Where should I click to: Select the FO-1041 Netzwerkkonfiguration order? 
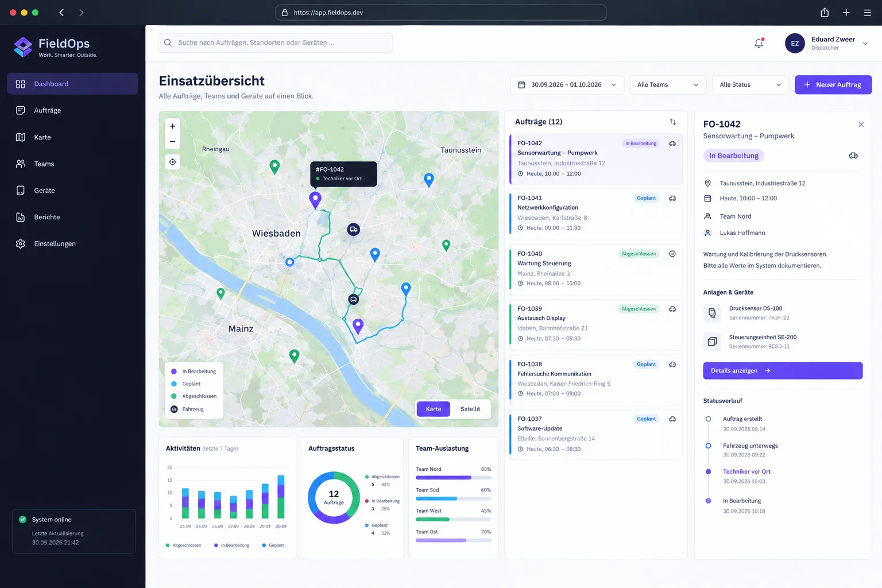(595, 213)
